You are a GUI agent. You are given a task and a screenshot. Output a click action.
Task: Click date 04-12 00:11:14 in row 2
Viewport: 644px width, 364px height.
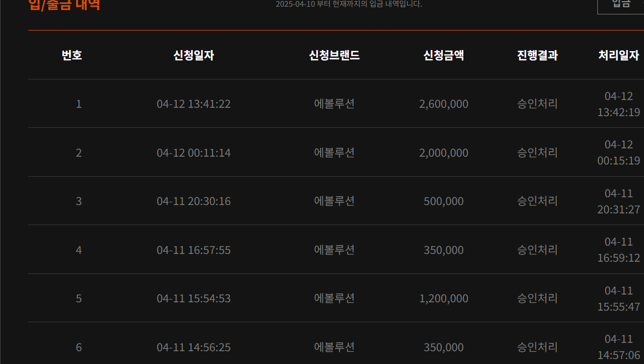coord(193,153)
